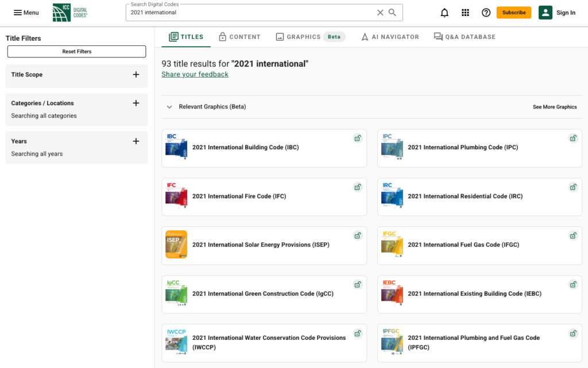Screen dimensions: 588x368
Task: Open IEBC book cover thumbnail
Action: [392, 293]
